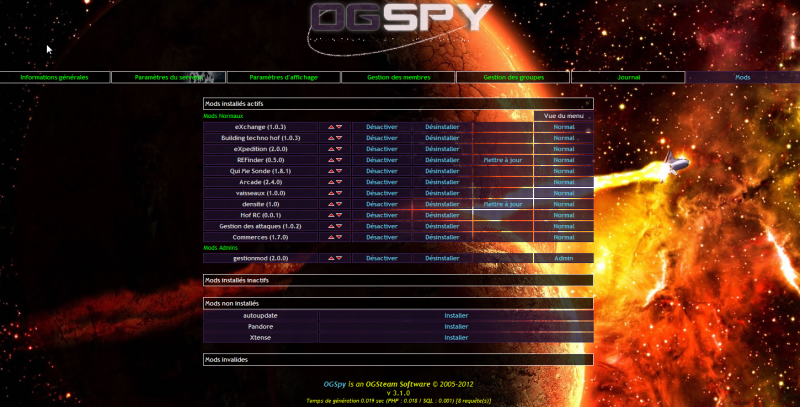Image resolution: width=800 pixels, height=407 pixels.
Task: Open the Paramètres du serveur tab
Action: coord(168,78)
